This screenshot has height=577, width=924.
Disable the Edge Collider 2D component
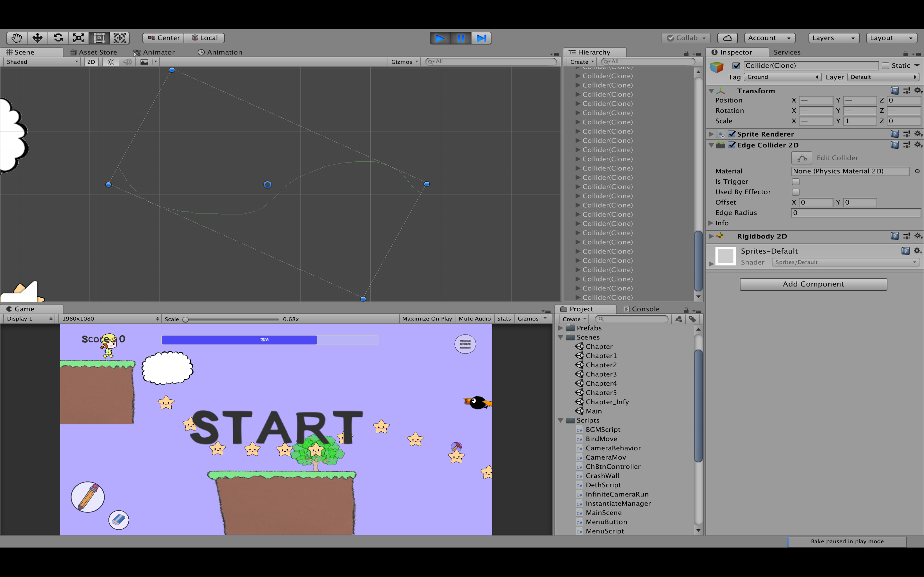pyautogui.click(x=732, y=145)
